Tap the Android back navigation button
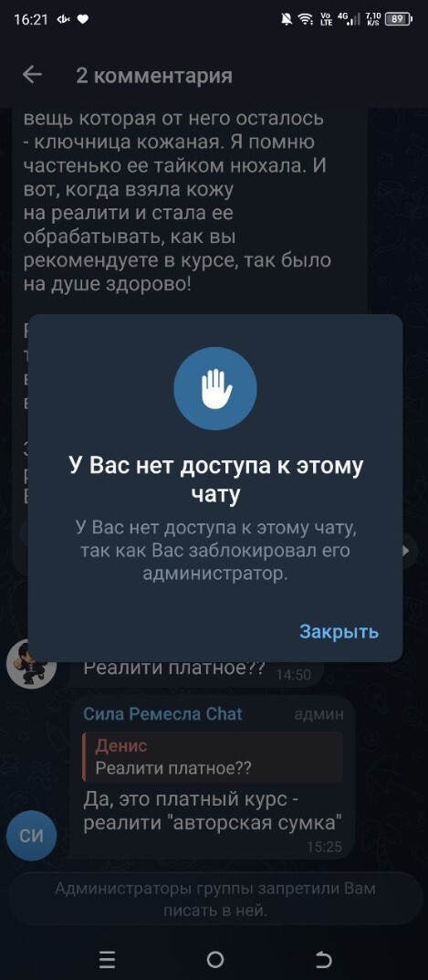Image resolution: width=428 pixels, height=980 pixels. pyautogui.click(x=322, y=959)
